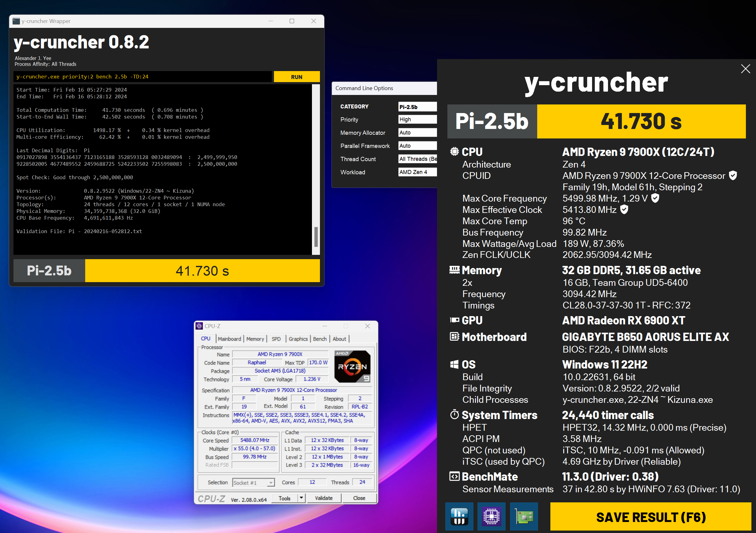Click the CPUID verified shield icon
The height and width of the screenshot is (533, 756).
(733, 176)
